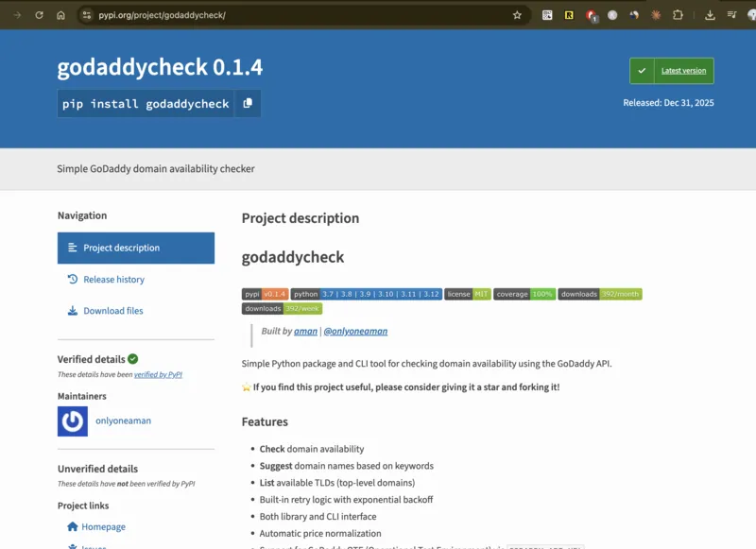This screenshot has width=756, height=549.
Task: Open the Release history sidebar entry
Action: 112,279
